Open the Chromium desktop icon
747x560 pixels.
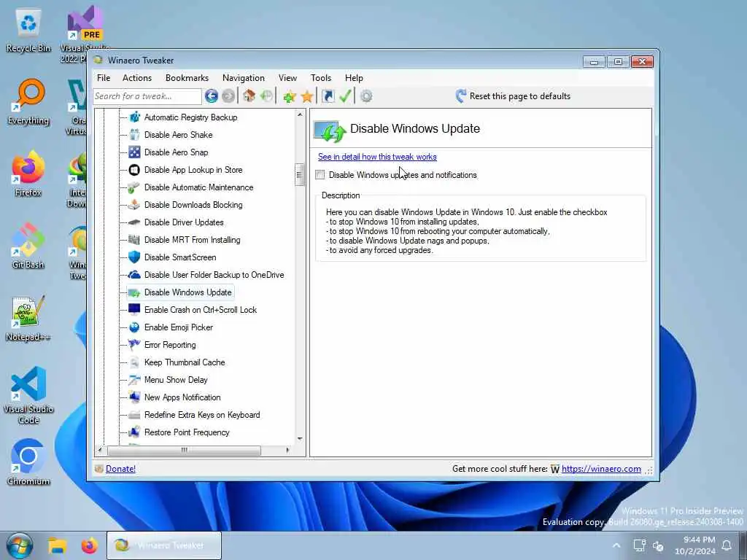28,462
